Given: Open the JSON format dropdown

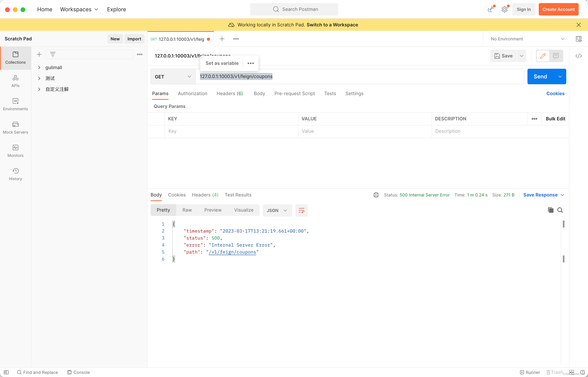Looking at the screenshot, I should [x=277, y=210].
